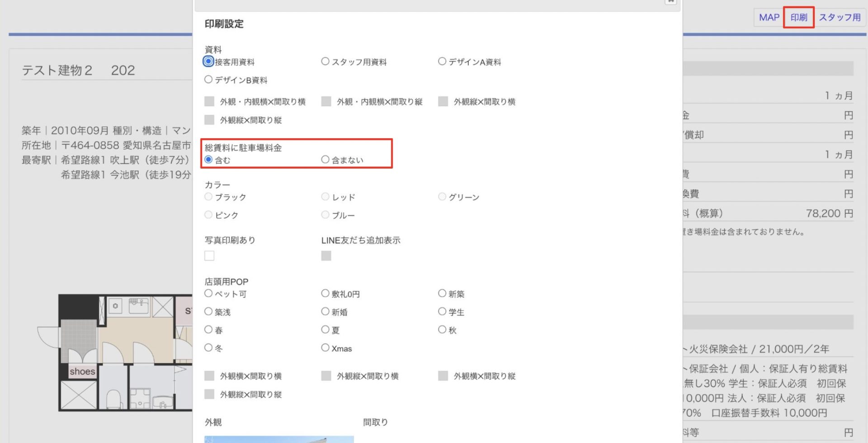Switch to スタッフ用 staff view
Viewport: 868px width, 443px height.
pos(840,18)
